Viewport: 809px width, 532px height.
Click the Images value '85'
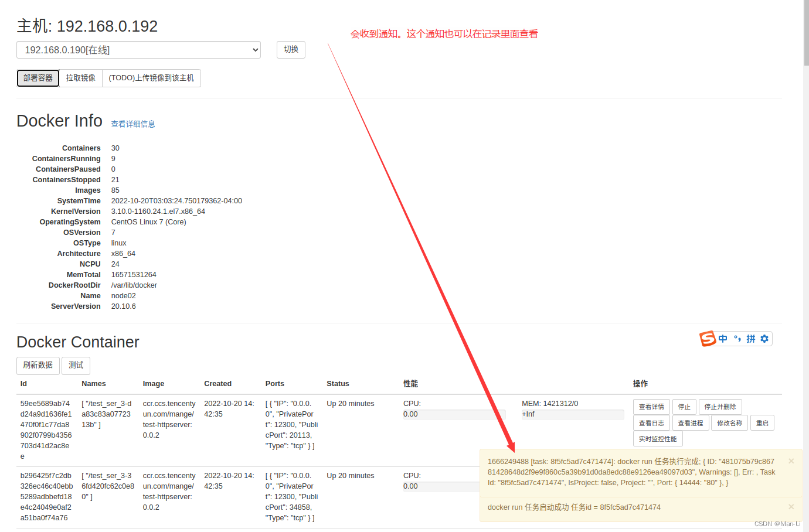pyautogui.click(x=115, y=190)
